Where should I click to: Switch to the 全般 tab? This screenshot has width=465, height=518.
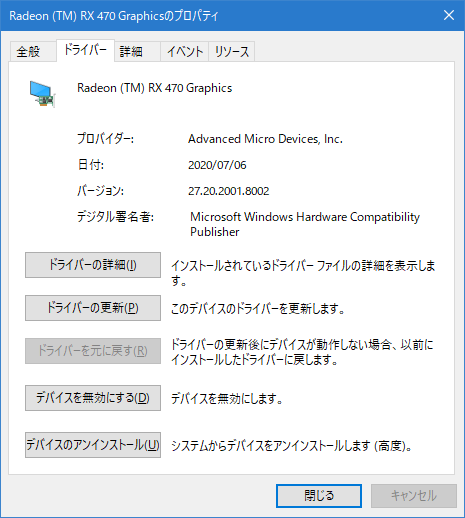click(x=33, y=52)
